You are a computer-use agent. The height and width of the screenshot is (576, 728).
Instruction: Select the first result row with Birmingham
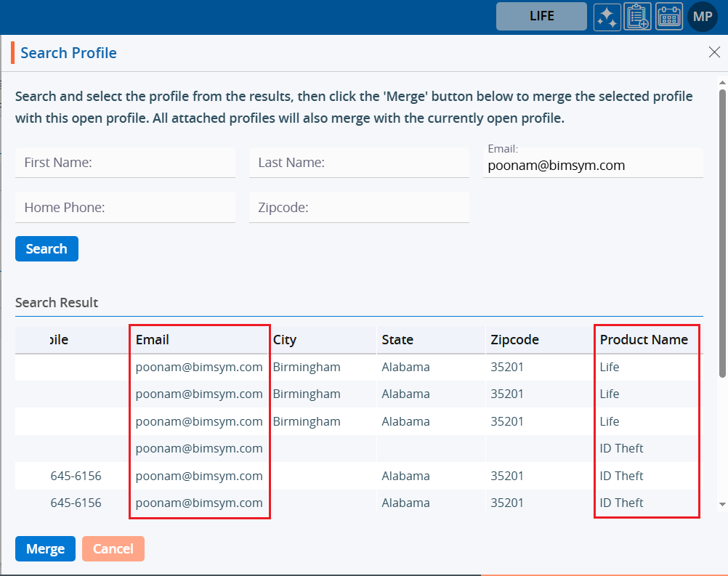tap(307, 368)
